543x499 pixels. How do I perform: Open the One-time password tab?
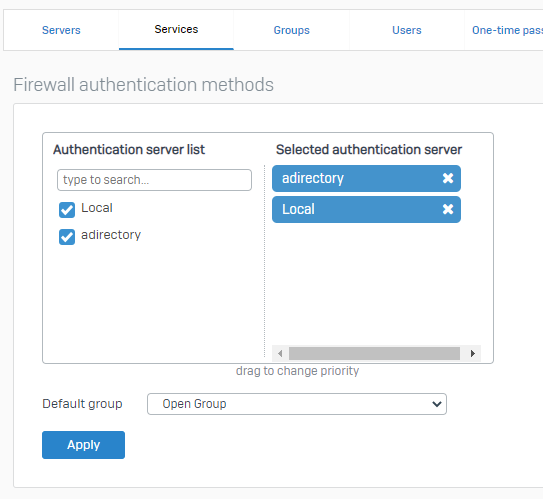click(x=507, y=30)
